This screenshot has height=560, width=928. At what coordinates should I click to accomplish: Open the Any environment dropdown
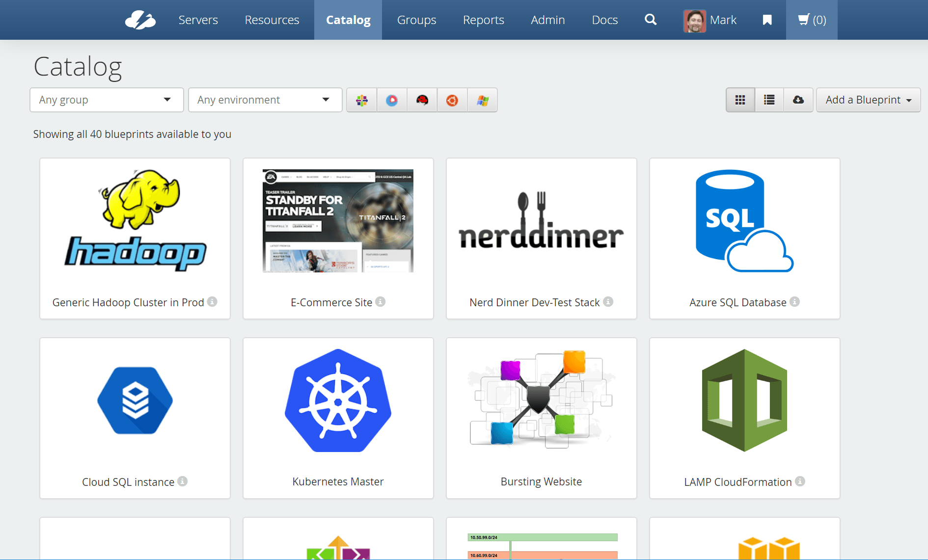[x=265, y=100]
